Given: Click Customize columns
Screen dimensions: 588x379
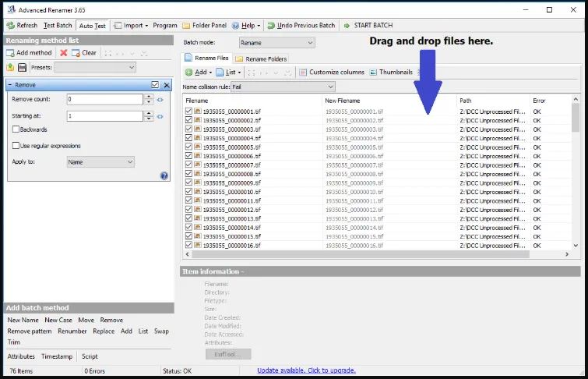Looking at the screenshot, I should click(332, 72).
